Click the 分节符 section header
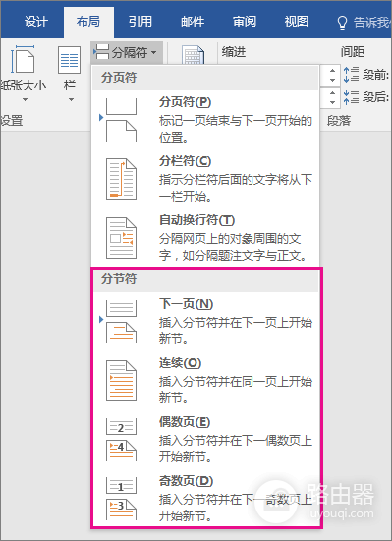Viewport: 392px width, 541px height. pos(206,279)
